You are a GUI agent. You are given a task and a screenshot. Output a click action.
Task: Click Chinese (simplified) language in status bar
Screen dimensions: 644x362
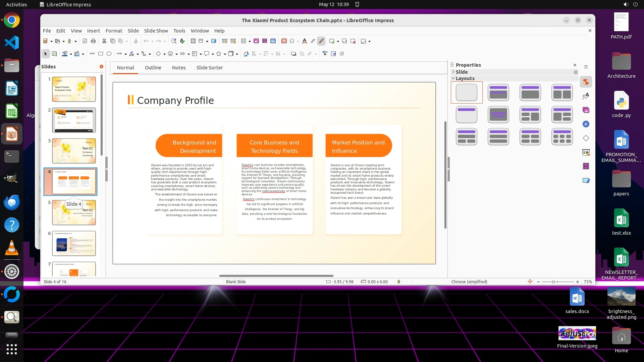[x=469, y=282]
